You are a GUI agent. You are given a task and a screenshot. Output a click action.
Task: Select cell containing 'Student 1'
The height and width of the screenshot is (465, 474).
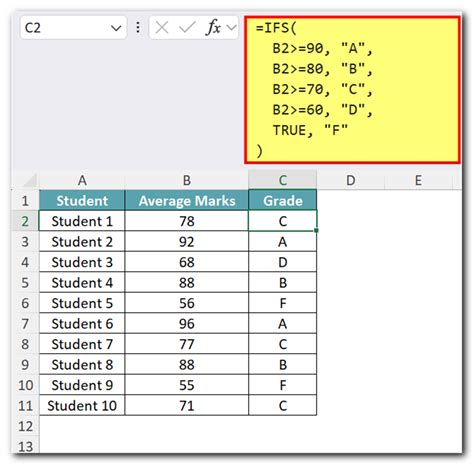tap(82, 221)
